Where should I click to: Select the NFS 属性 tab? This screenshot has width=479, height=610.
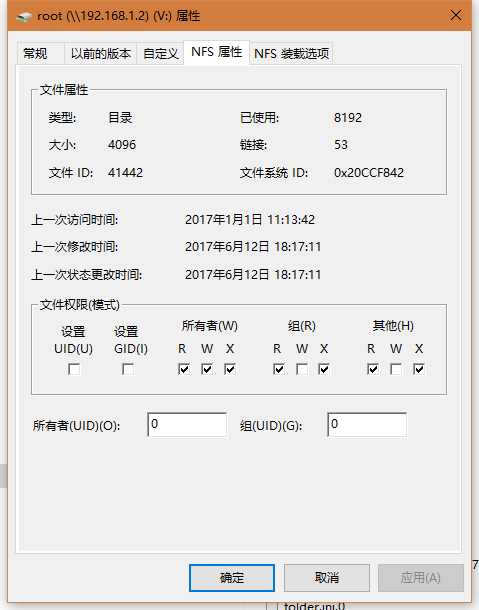pos(216,52)
